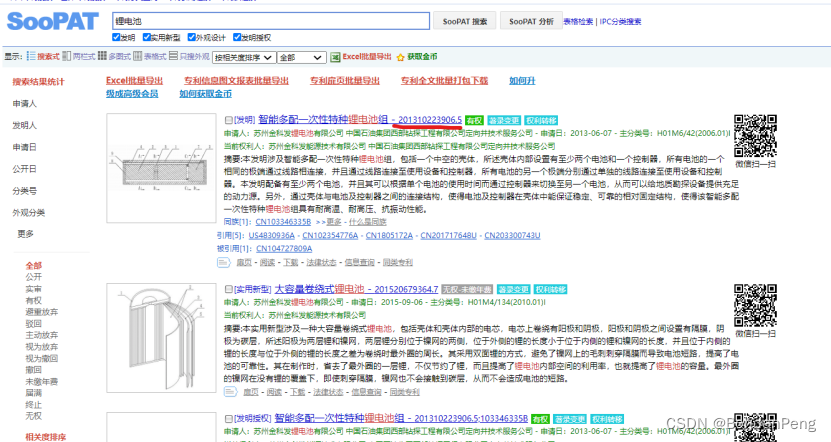Toggle the 发明 checkbox
Image resolution: width=831 pixels, height=442 pixels.
tap(116, 37)
